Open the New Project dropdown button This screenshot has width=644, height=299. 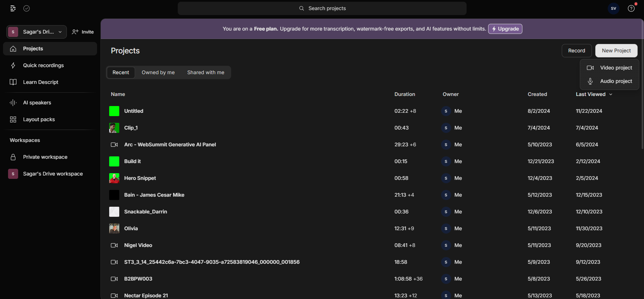(616, 51)
